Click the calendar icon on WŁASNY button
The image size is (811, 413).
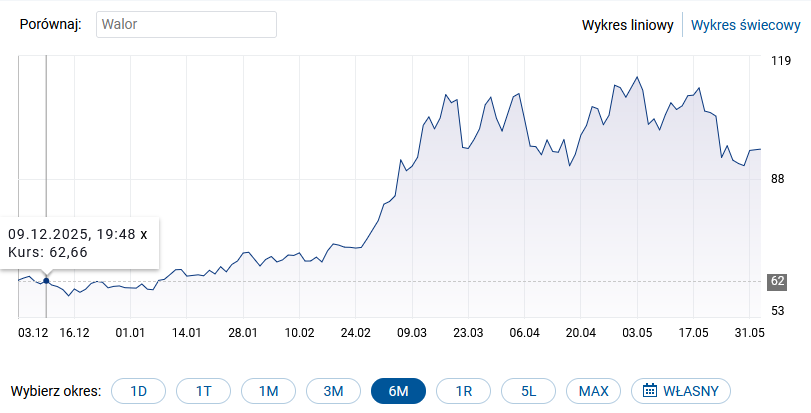click(x=650, y=391)
